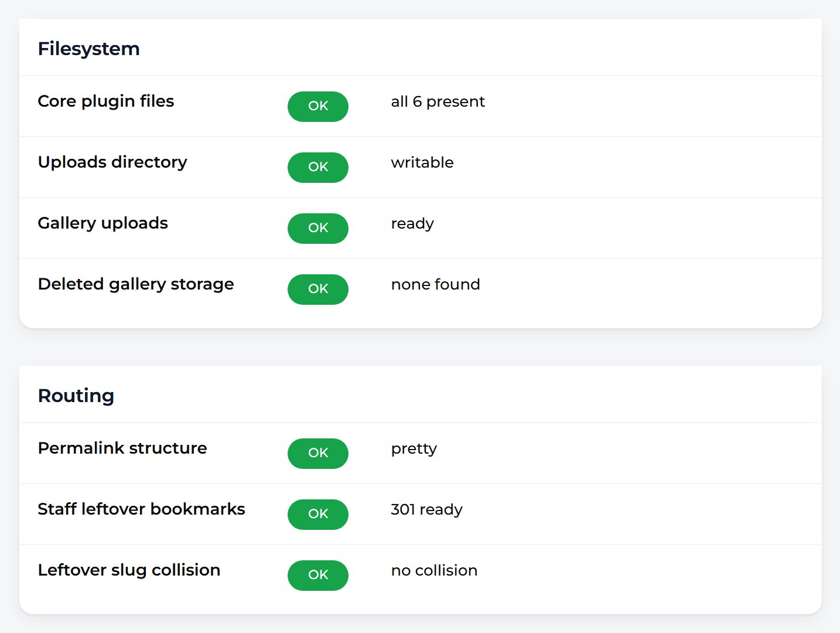840x633 pixels.
Task: Click the 'Deleted gallery storage' label
Action: click(x=136, y=284)
